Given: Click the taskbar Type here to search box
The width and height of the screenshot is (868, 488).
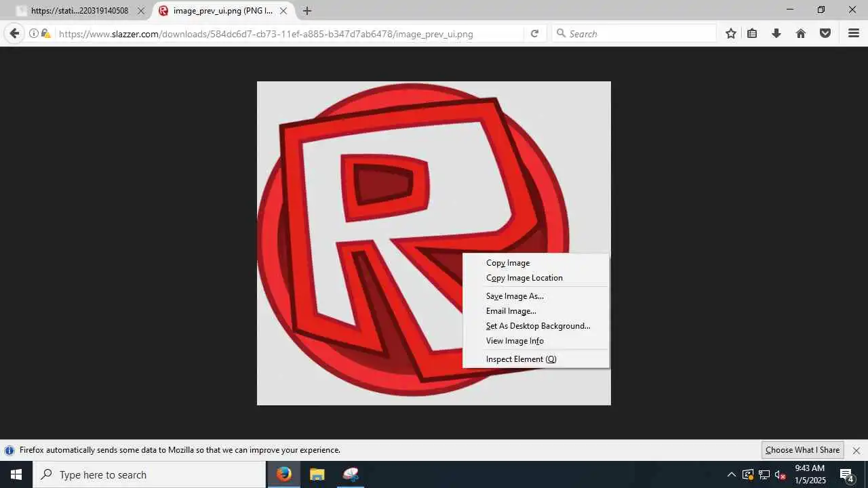Looking at the screenshot, I should click(149, 474).
